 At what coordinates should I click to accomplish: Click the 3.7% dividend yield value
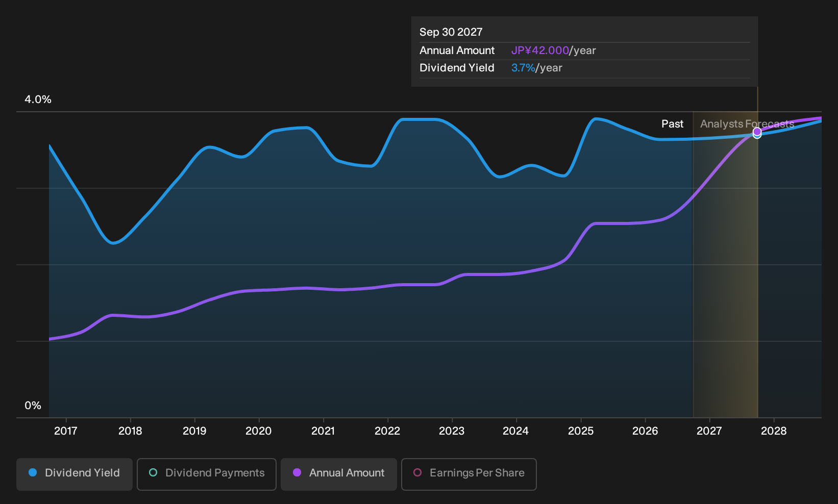tap(523, 68)
